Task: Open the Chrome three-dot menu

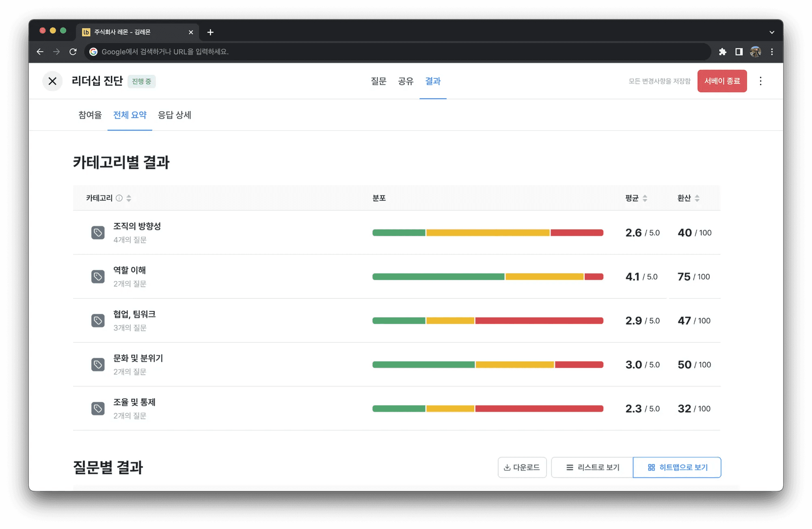Action: [772, 52]
